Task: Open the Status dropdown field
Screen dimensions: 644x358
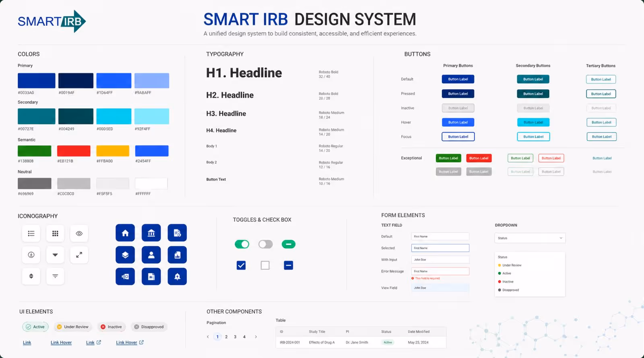Action: point(530,238)
